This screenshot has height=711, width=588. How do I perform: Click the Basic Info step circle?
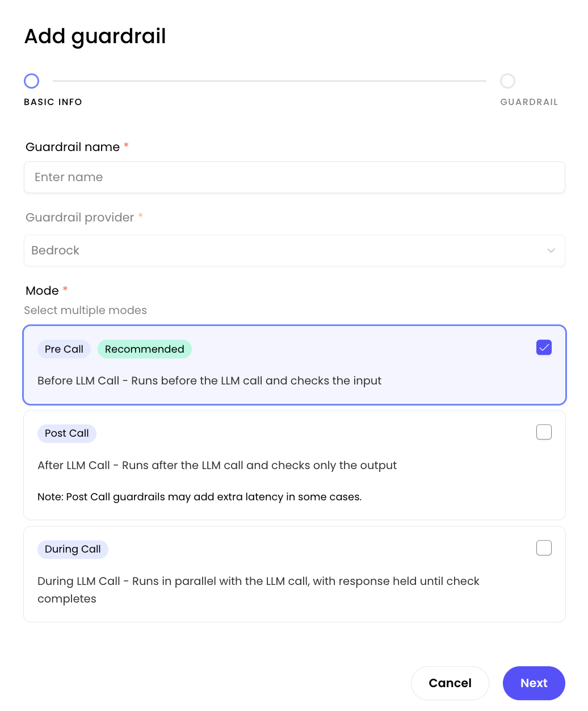click(32, 81)
